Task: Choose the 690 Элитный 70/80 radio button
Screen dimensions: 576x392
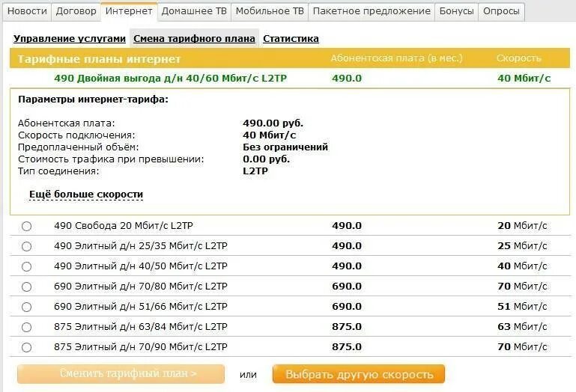Action: coord(26,287)
